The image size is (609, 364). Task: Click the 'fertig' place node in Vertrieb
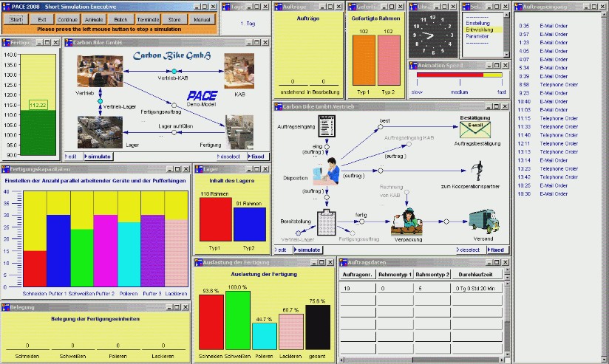coord(362,222)
